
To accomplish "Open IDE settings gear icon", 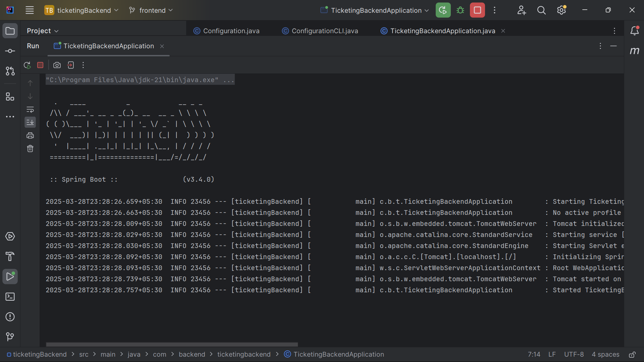I will pos(561,10).
